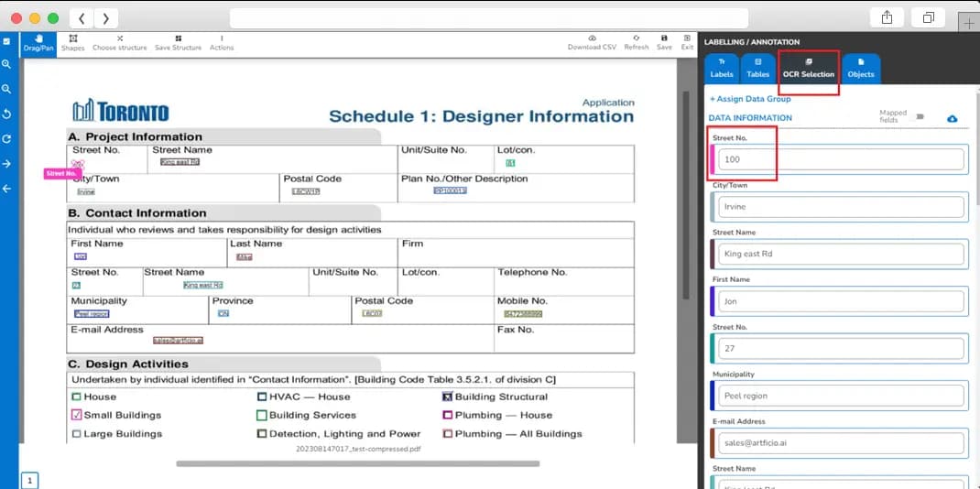Switch to the Tables tab
This screenshot has width=980, height=489.
click(x=757, y=69)
